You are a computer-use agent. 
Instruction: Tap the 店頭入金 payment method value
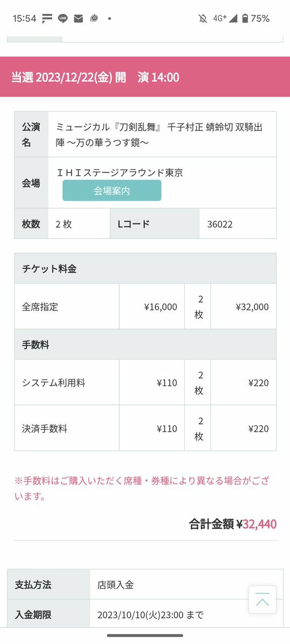(115, 585)
